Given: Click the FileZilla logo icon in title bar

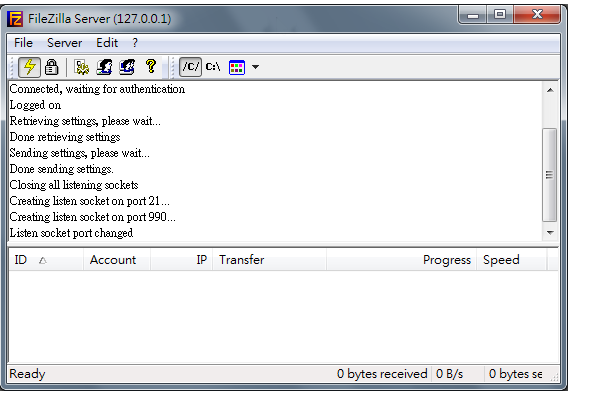Looking at the screenshot, I should pos(15,19).
